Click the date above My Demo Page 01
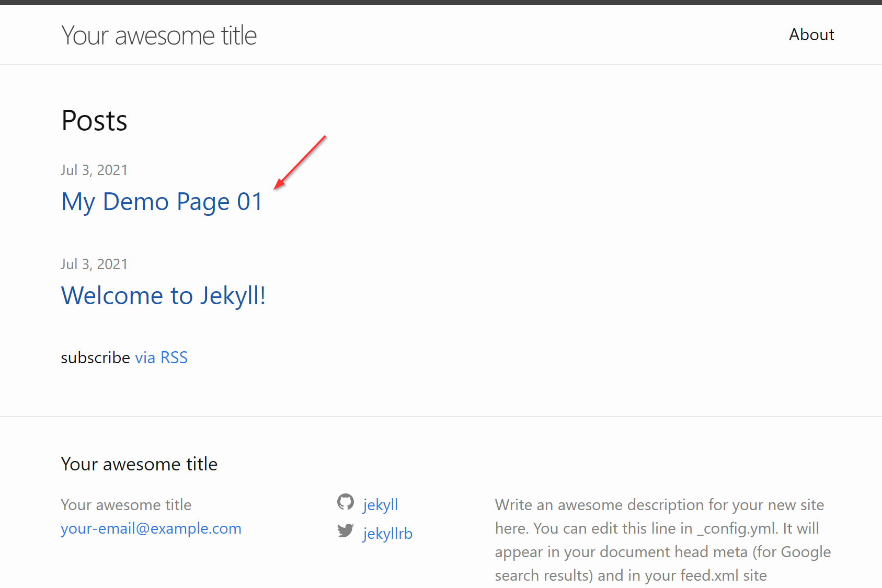This screenshot has width=882, height=588. (94, 170)
